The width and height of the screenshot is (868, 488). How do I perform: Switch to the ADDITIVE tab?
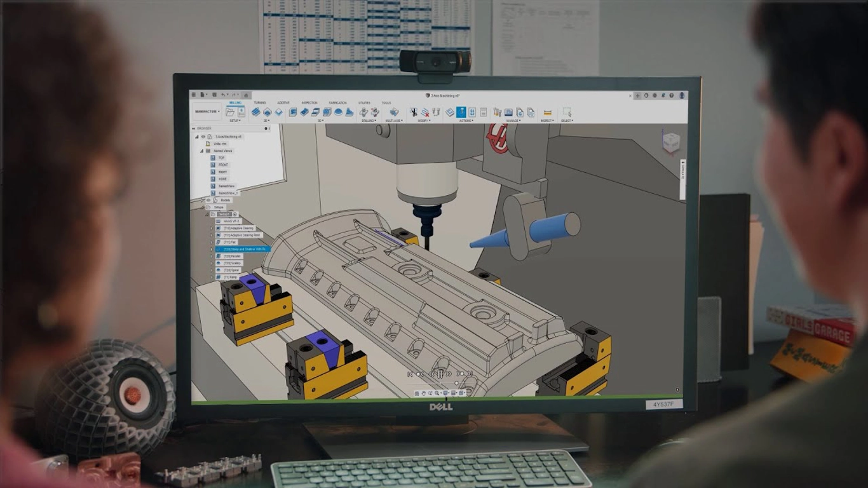(x=283, y=102)
